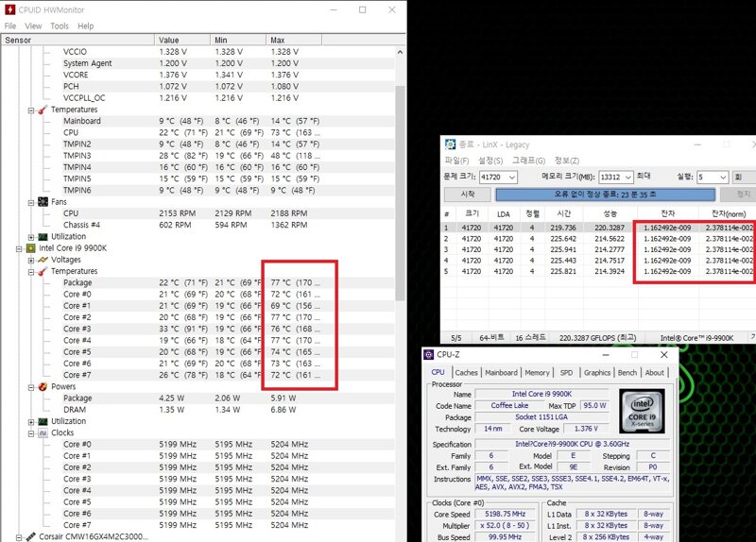This screenshot has width=756, height=542.
Task: Click HWMonitor vertical scrollbar thumb
Action: [400, 193]
